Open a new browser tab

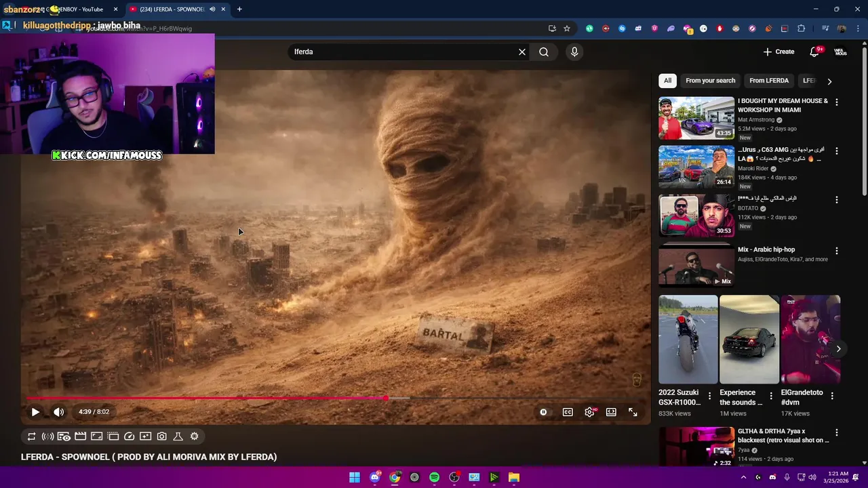(x=239, y=9)
